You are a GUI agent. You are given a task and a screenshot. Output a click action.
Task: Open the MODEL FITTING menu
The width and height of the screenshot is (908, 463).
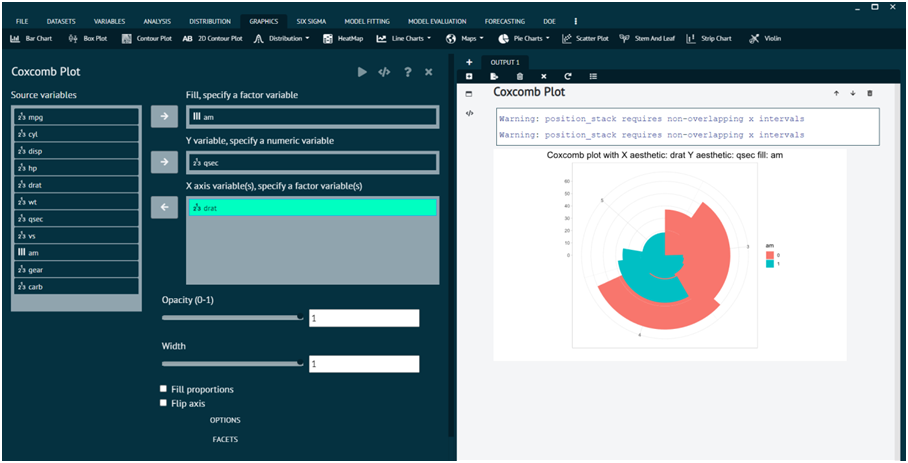367,21
